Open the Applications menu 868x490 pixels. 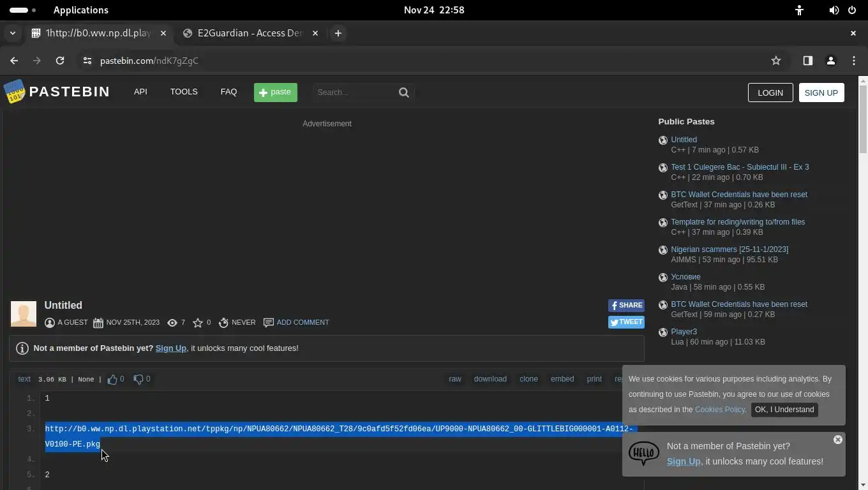click(x=81, y=10)
